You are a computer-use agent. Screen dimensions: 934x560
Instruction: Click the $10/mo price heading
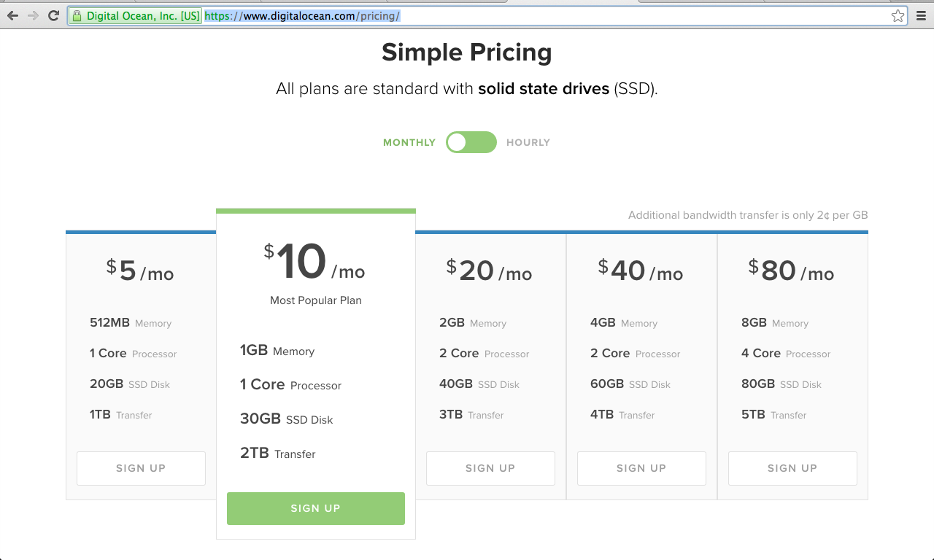tap(314, 262)
